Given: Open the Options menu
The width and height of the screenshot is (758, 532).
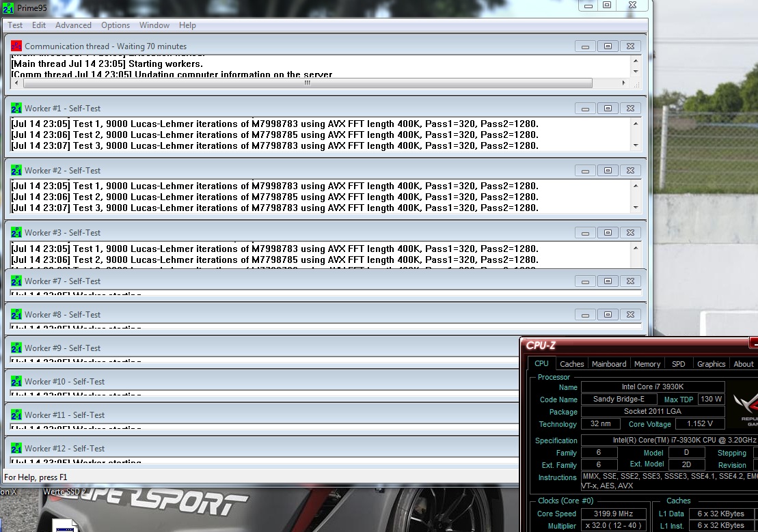Looking at the screenshot, I should 115,25.
